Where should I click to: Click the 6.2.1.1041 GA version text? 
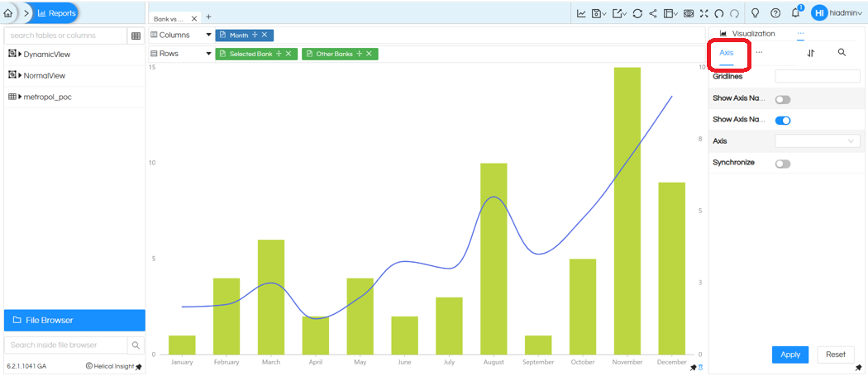pyautogui.click(x=26, y=367)
